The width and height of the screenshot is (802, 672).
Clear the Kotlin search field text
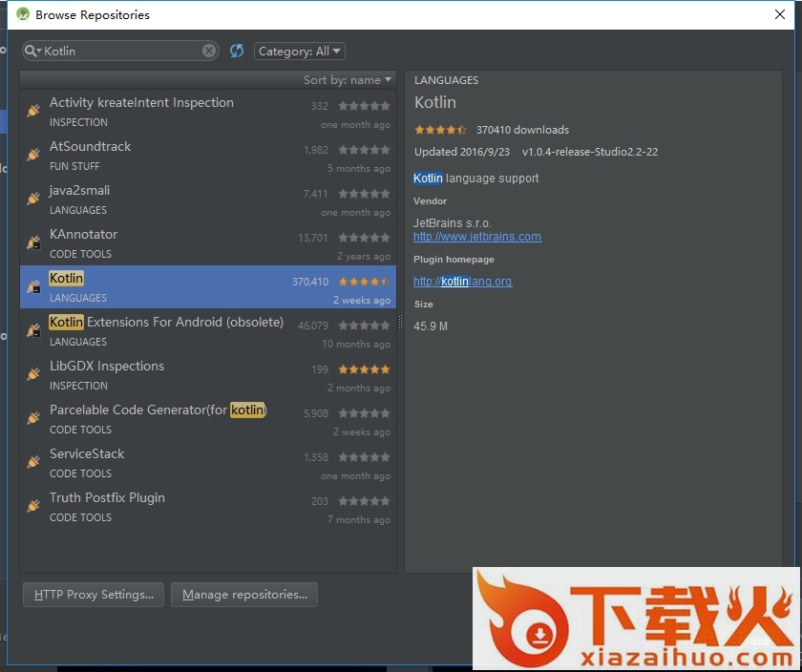pos(209,51)
